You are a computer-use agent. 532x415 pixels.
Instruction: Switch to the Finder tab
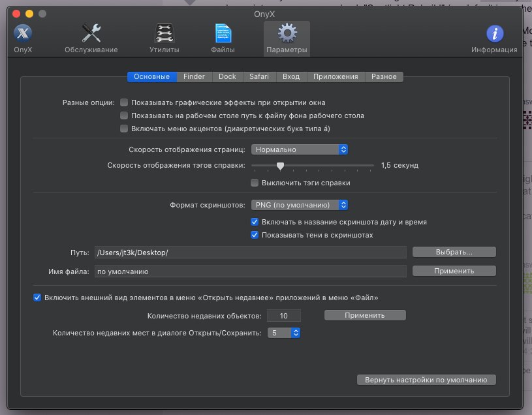click(x=194, y=76)
